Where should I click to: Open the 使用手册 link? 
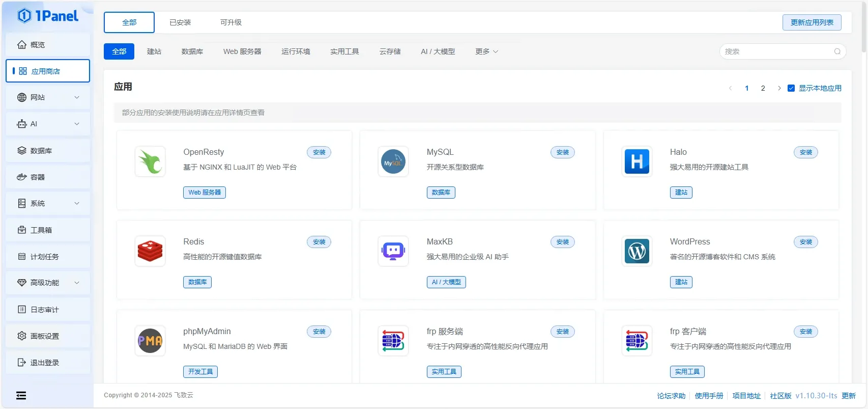coord(709,396)
